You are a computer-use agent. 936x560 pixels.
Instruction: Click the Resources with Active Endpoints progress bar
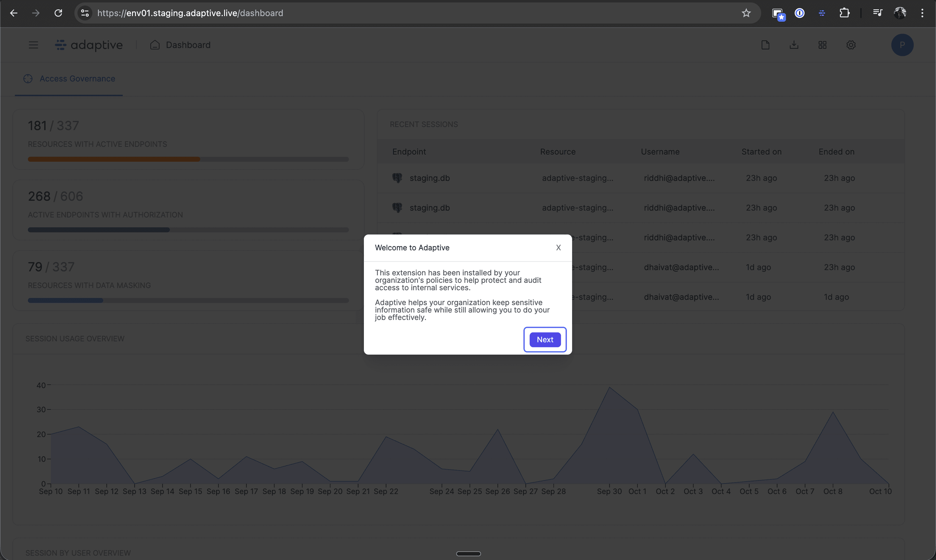[x=188, y=159]
